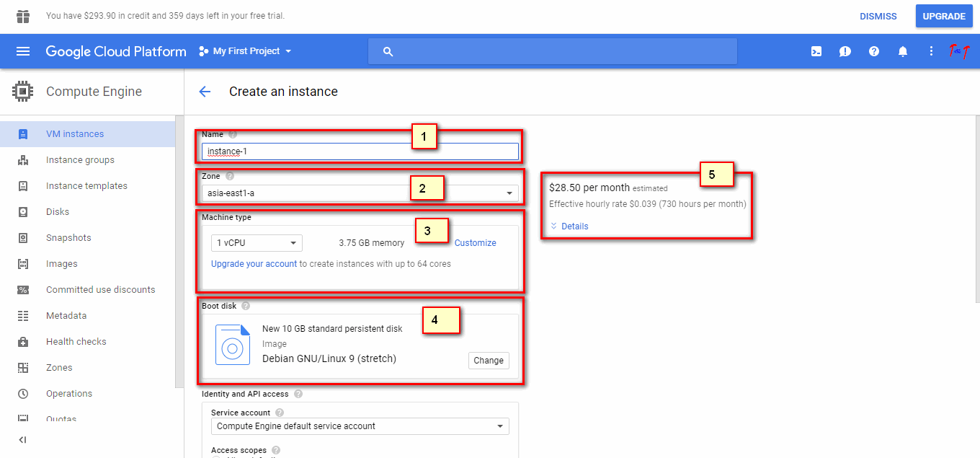Click the Snapshots sidebar icon
This screenshot has height=458, width=980.
tap(23, 238)
